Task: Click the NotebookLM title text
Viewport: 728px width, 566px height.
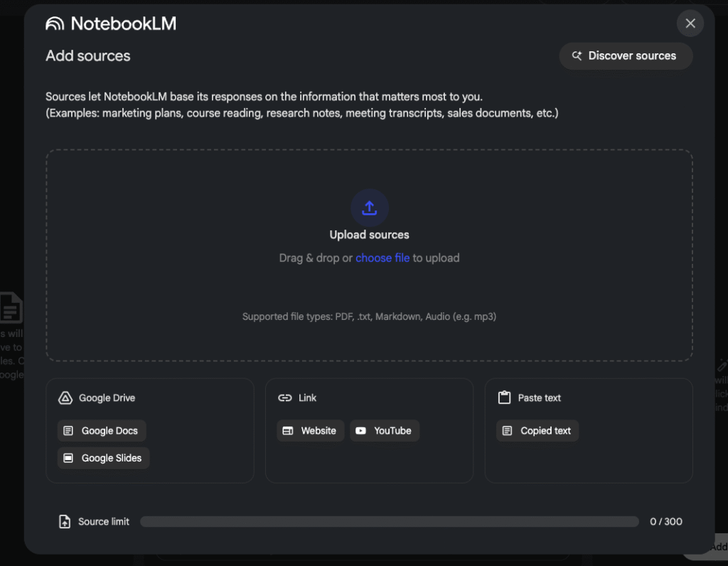Action: pos(124,23)
